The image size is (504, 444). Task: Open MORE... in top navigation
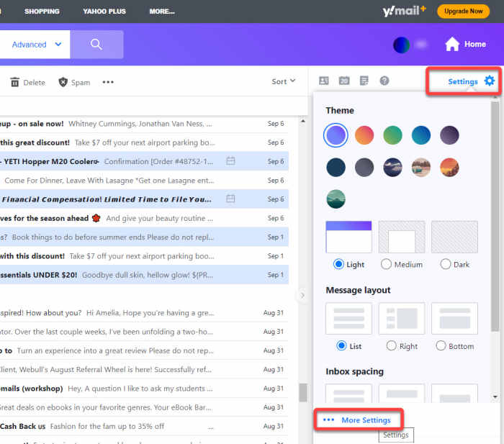(x=162, y=12)
